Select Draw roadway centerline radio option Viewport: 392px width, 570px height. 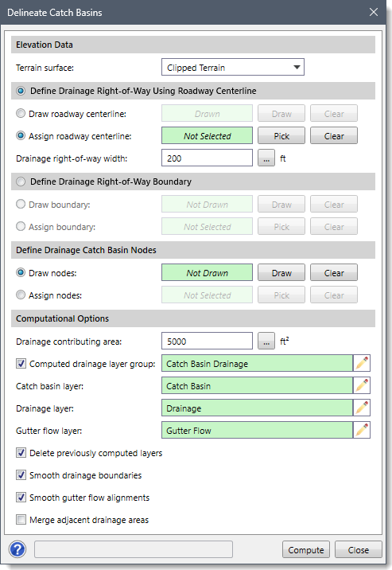[21, 113]
